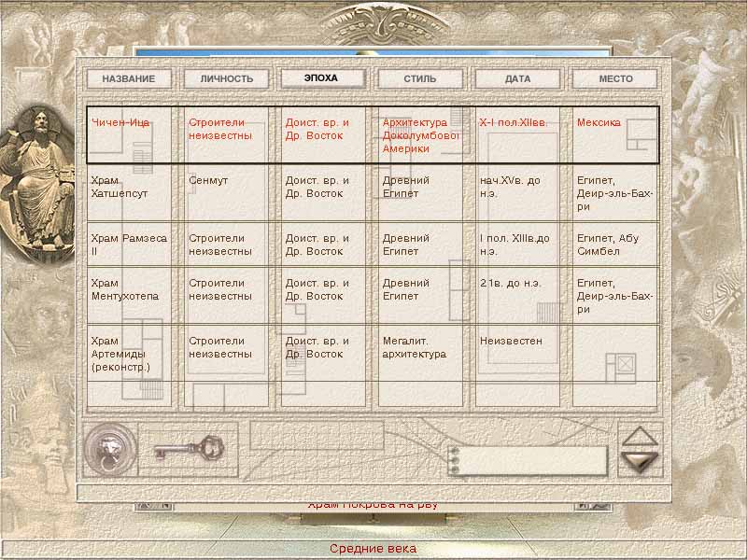747x560 pixels.
Task: Click the Мегалит. архитектура style cell
Action: 415,347
